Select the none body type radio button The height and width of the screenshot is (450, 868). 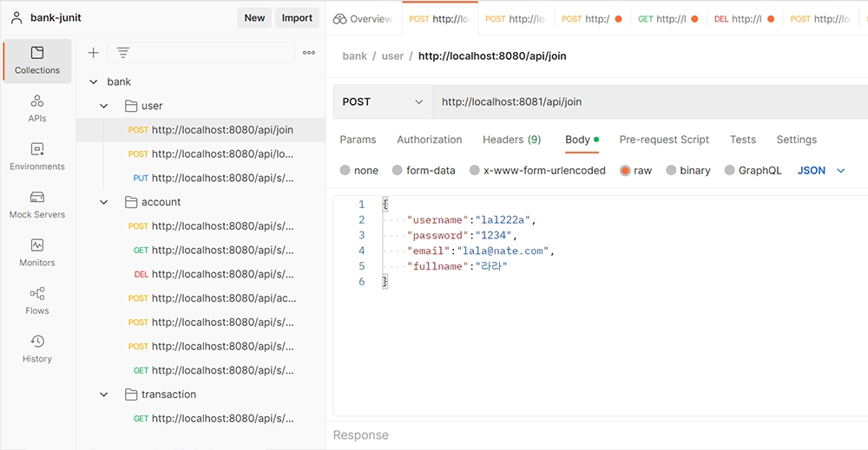click(x=345, y=170)
